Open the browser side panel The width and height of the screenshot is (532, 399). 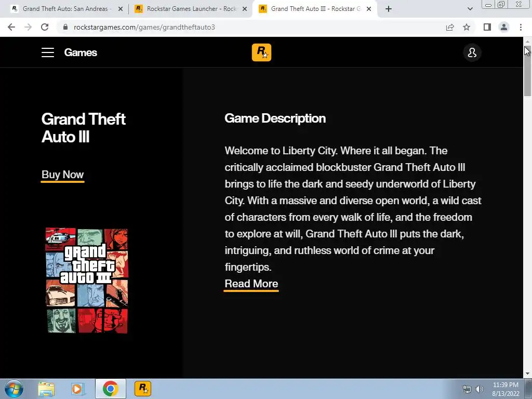tap(487, 27)
